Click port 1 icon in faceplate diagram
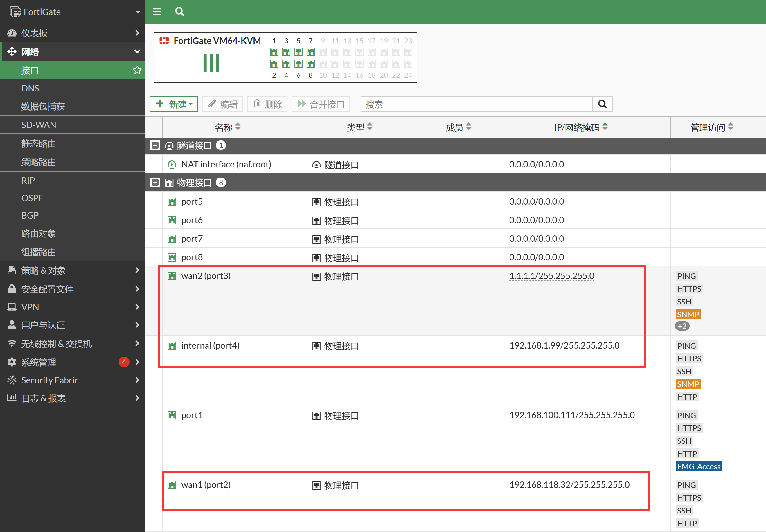 tap(274, 52)
